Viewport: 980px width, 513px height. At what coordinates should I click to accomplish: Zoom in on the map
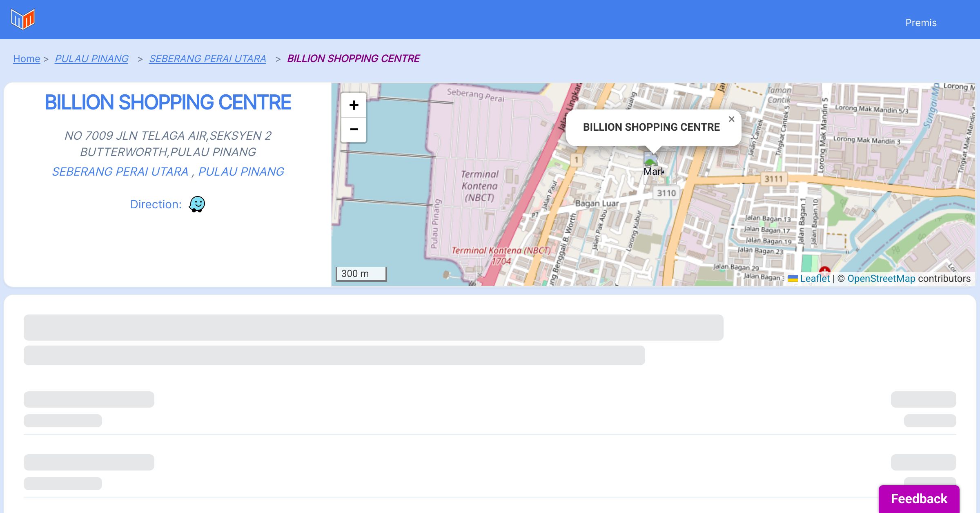click(x=354, y=105)
